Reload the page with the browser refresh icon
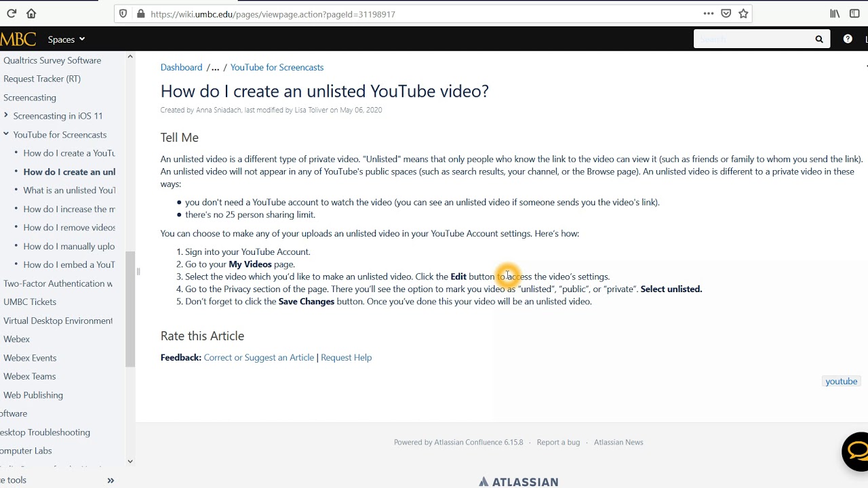 click(12, 14)
